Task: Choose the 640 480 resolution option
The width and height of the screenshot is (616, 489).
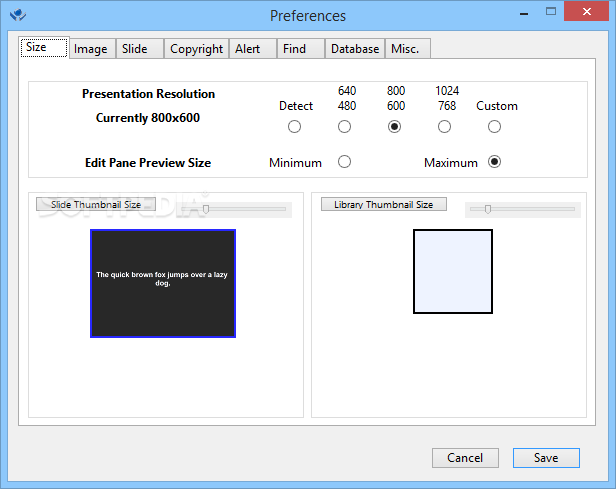Action: [344, 127]
